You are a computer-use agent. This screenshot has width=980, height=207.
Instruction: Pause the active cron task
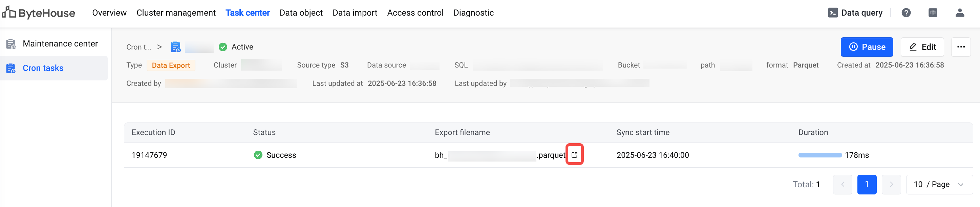point(866,47)
